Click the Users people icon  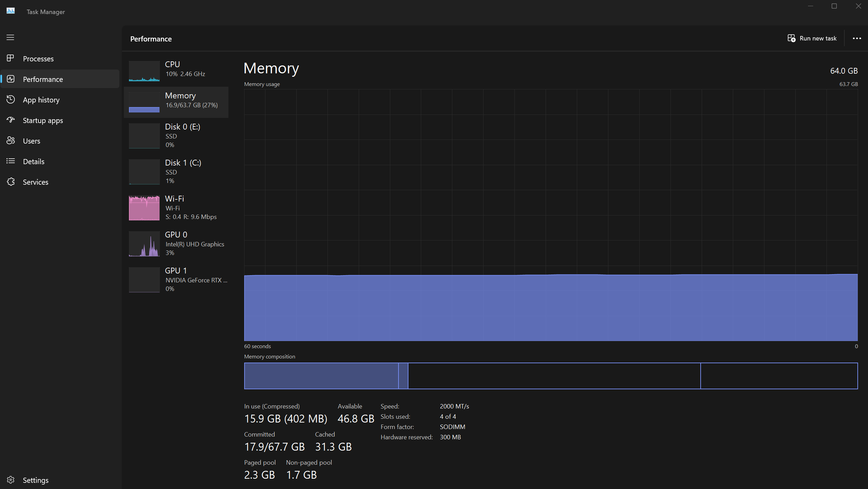10,140
